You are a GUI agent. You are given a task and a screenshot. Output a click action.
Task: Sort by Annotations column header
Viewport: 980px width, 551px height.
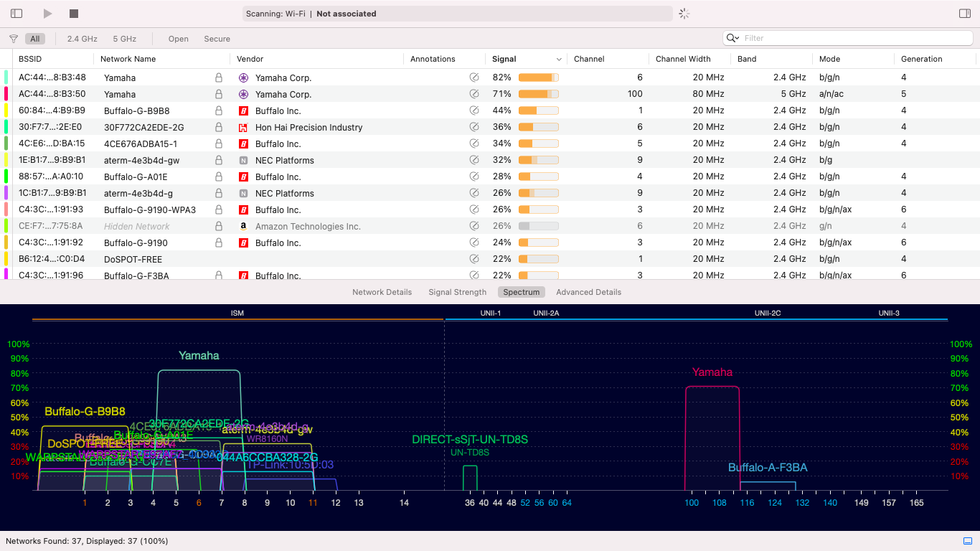pyautogui.click(x=433, y=59)
